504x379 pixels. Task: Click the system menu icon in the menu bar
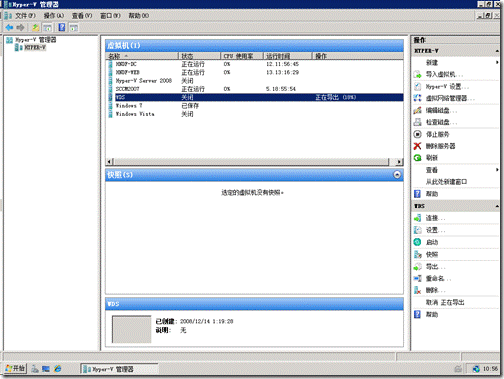(8, 16)
